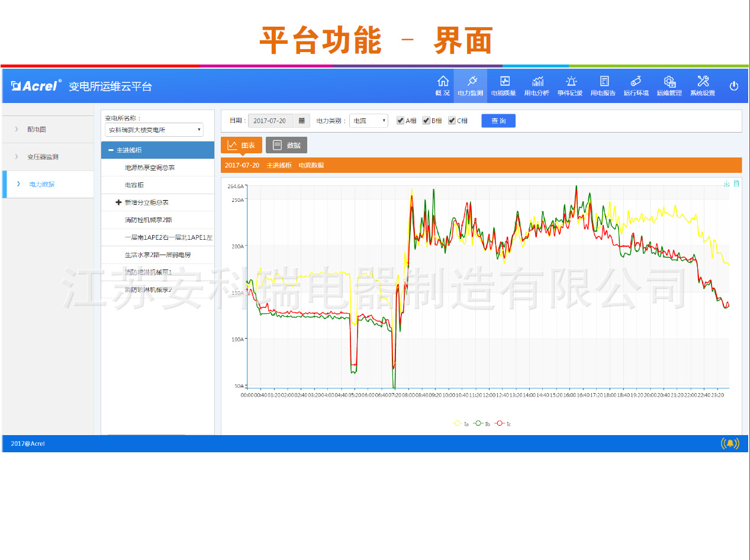Open chart data view icon
Screen dimensions: 750x560
pos(736,184)
